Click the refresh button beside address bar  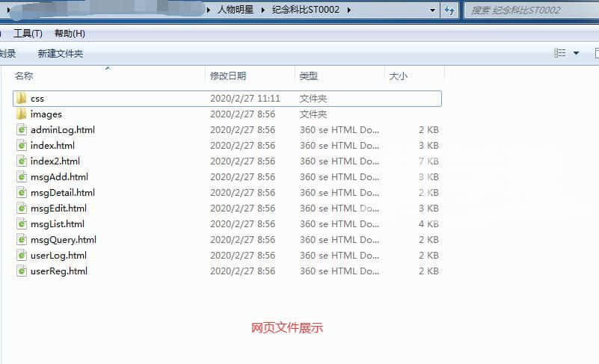click(x=449, y=10)
